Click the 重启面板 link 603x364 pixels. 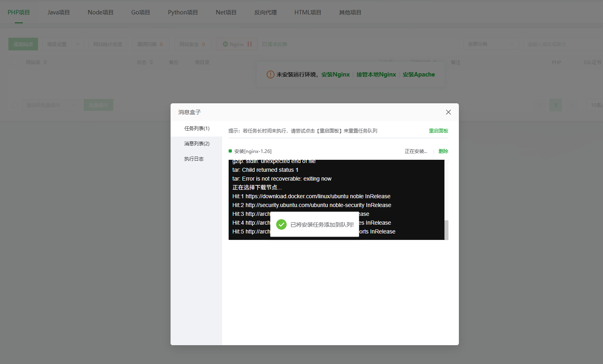438,131
